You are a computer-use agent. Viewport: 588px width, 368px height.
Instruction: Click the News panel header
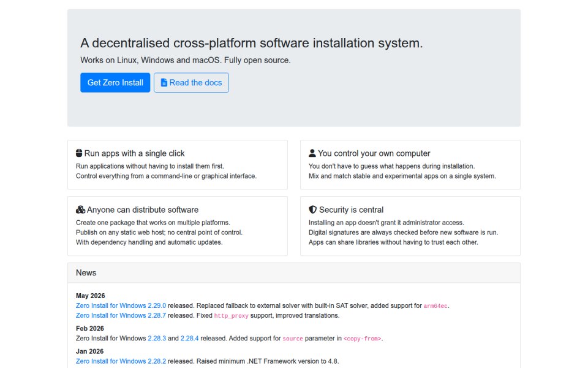(x=294, y=272)
